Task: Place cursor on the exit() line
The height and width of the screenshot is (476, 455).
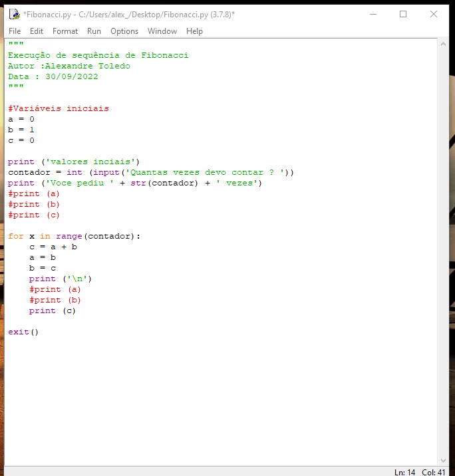Action: coord(23,332)
